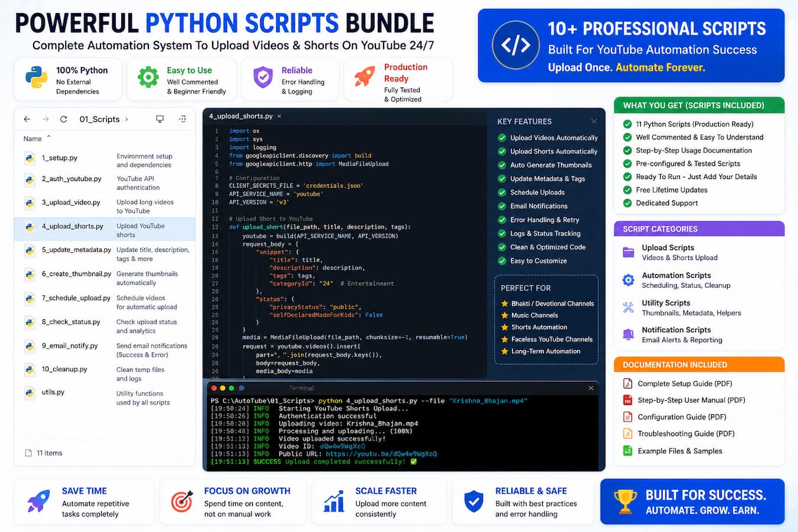Select 9_email_notify.py file name
This screenshot has width=798, height=532.
point(70,346)
